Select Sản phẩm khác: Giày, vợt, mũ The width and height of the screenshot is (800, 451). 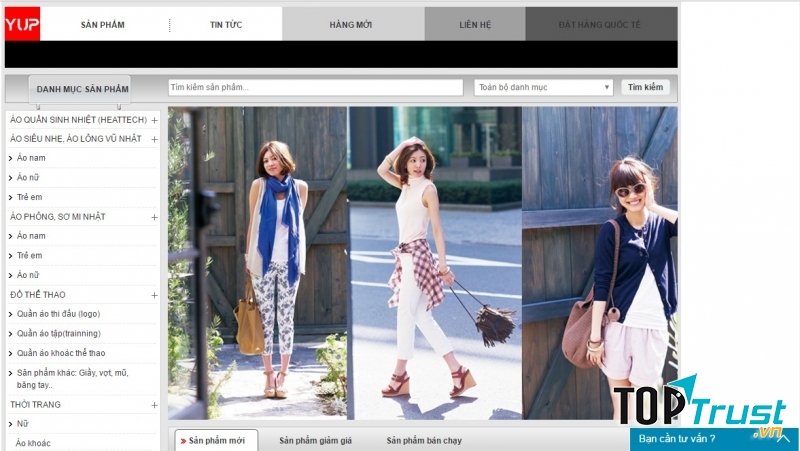point(72,379)
